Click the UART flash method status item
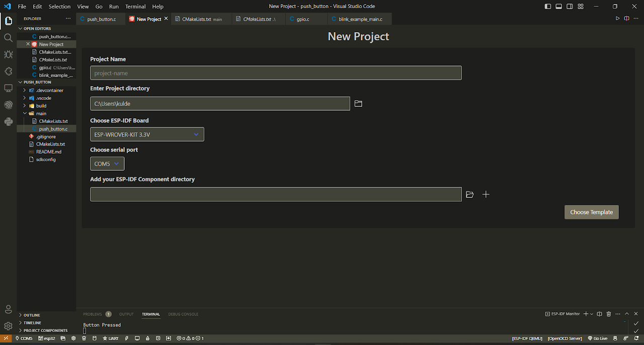 (111, 338)
